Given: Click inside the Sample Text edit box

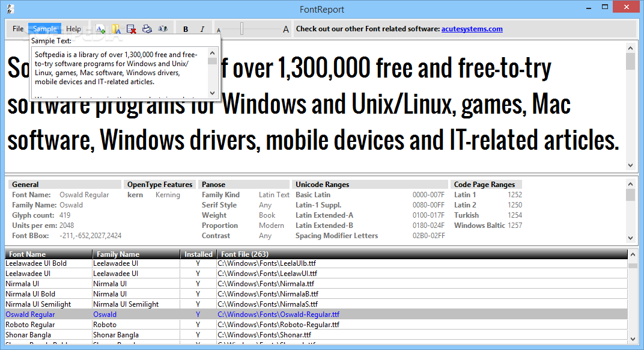Looking at the screenshot, I should pos(119,73).
